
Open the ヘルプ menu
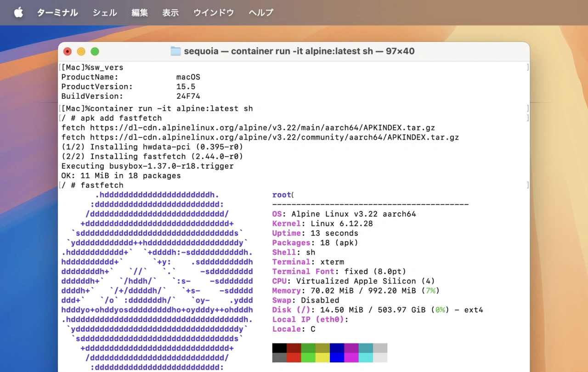pyautogui.click(x=261, y=12)
